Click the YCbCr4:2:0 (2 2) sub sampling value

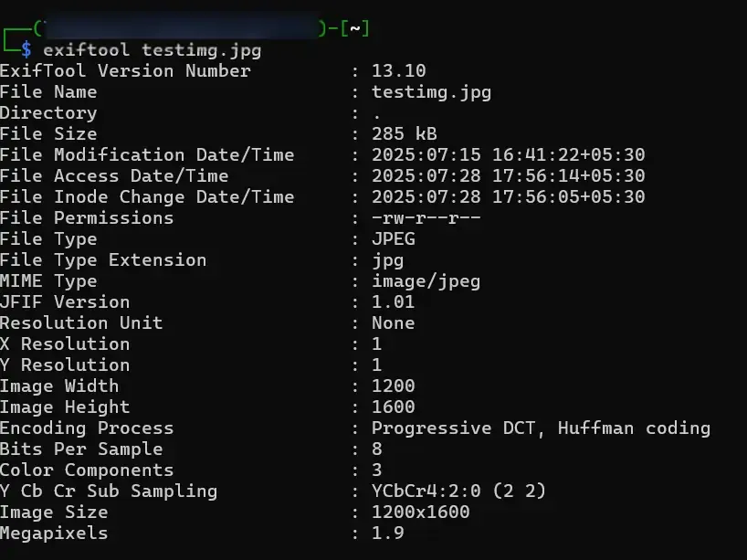[458, 491]
